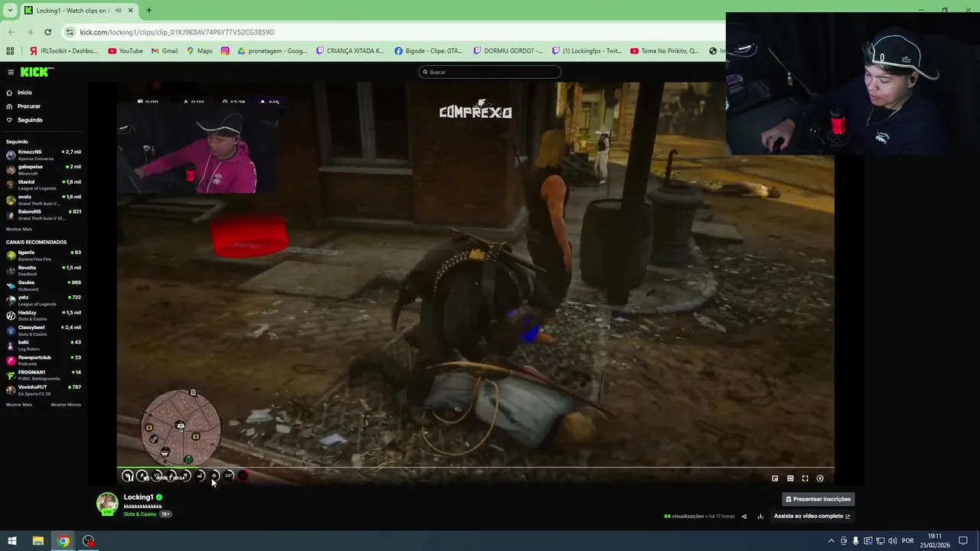The width and height of the screenshot is (980, 551).
Task: Focus the Chrome address bar URL
Action: pos(177,32)
